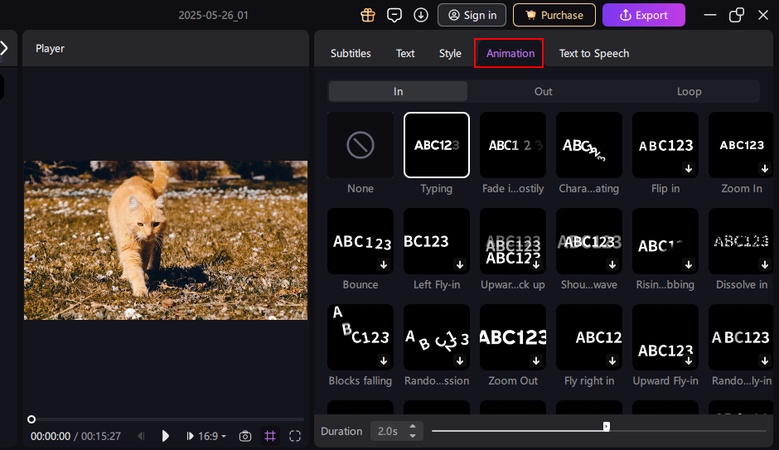Click the Dissolve in download arrow icon
This screenshot has width=779, height=450.
[x=765, y=265]
